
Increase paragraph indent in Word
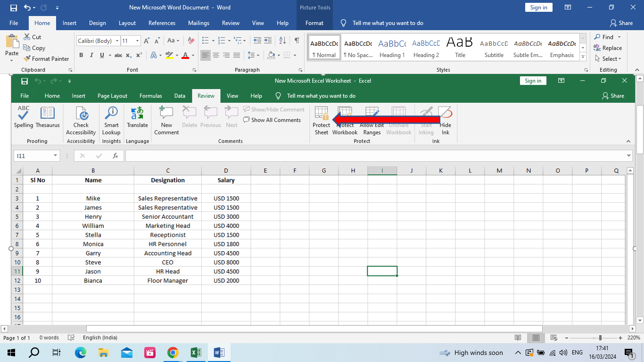pyautogui.click(x=268, y=41)
